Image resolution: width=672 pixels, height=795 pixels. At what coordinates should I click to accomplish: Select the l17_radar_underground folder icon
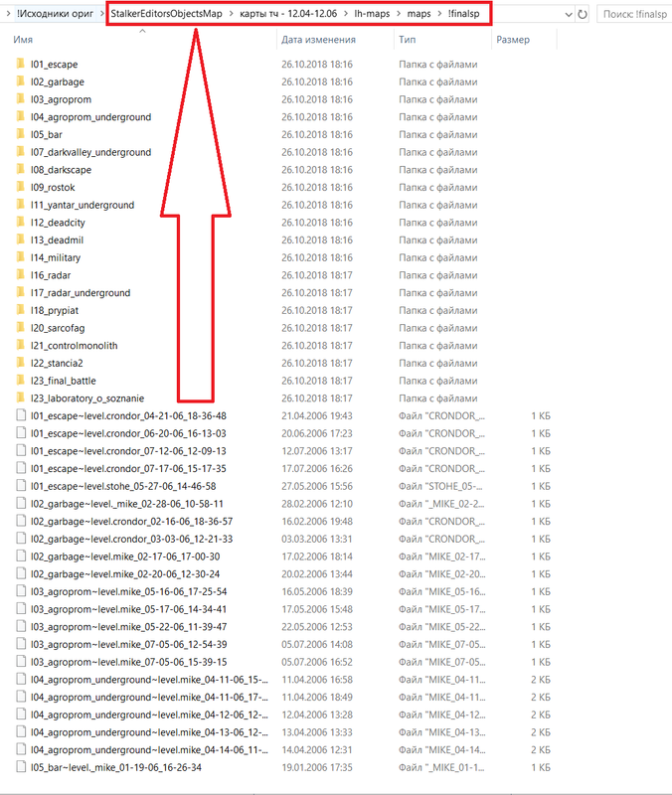coord(21,292)
